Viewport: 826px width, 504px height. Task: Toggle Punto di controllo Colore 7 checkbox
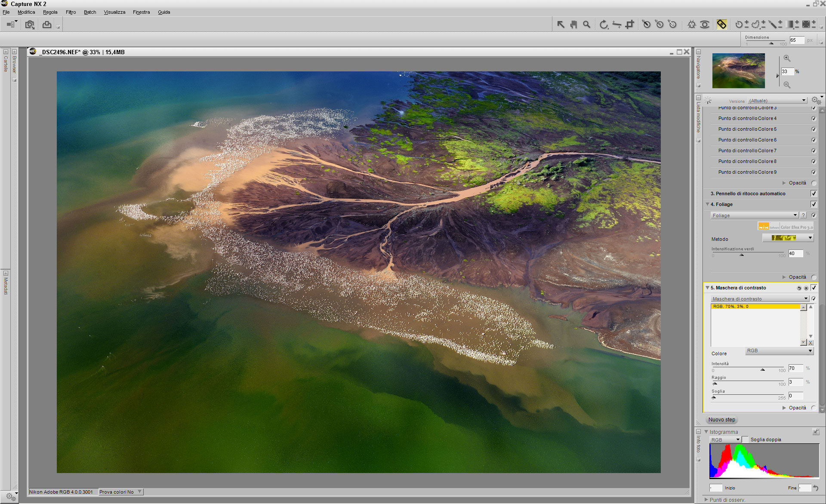pos(814,151)
